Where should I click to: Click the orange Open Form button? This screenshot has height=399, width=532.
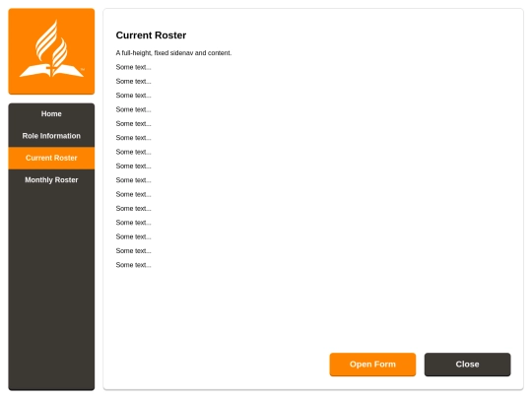[372, 365]
